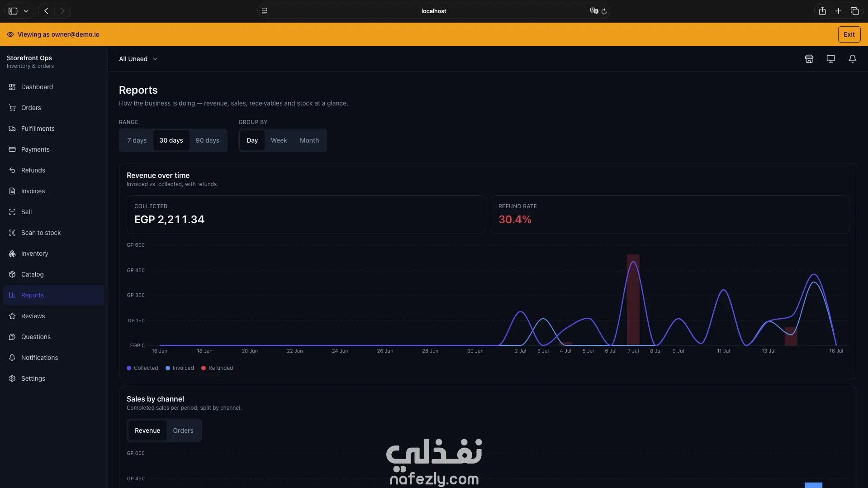Click the monitor display icon in top bar

click(x=831, y=59)
